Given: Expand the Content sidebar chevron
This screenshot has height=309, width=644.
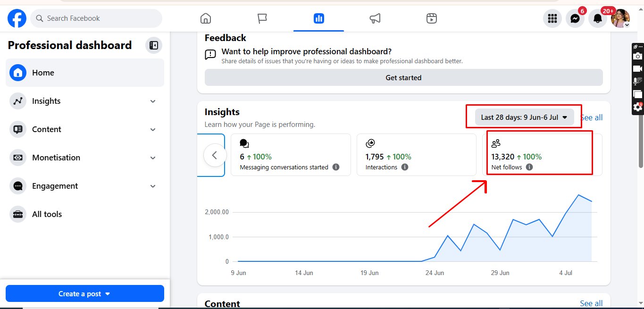Looking at the screenshot, I should [153, 129].
